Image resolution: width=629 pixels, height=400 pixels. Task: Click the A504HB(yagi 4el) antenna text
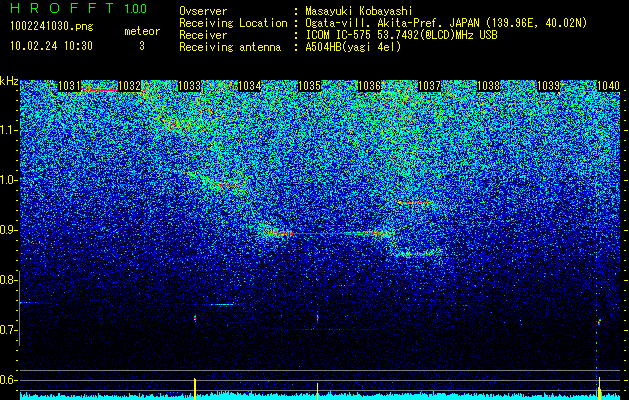[x=353, y=47]
